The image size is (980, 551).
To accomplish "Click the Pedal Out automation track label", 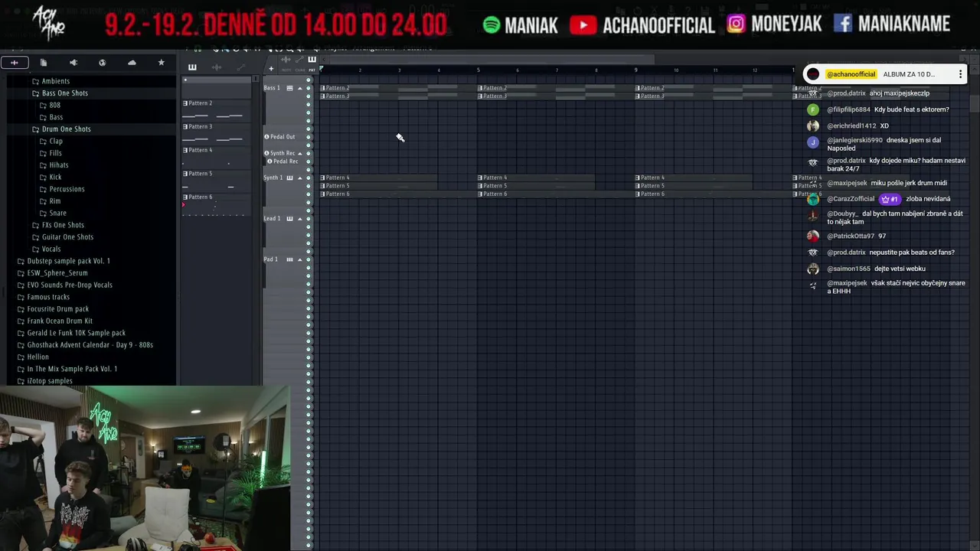I will click(x=283, y=137).
